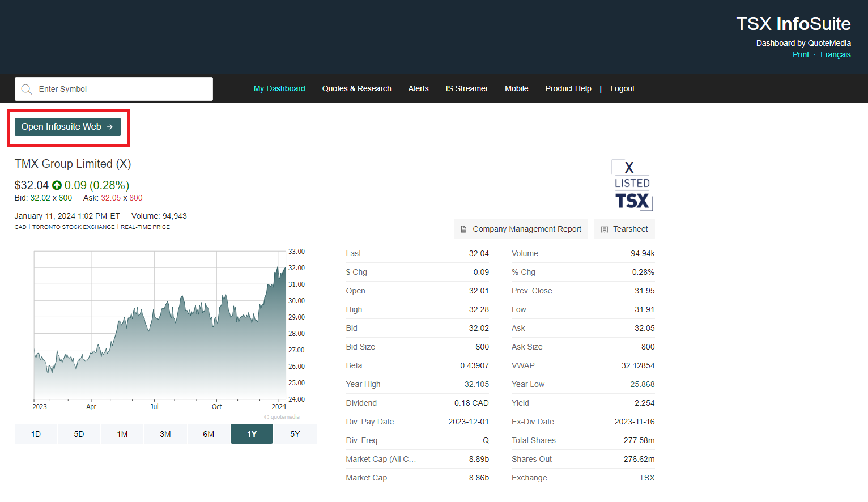The image size is (868, 502).
Task: Click the green price-up arrow icon
Action: [x=57, y=185]
